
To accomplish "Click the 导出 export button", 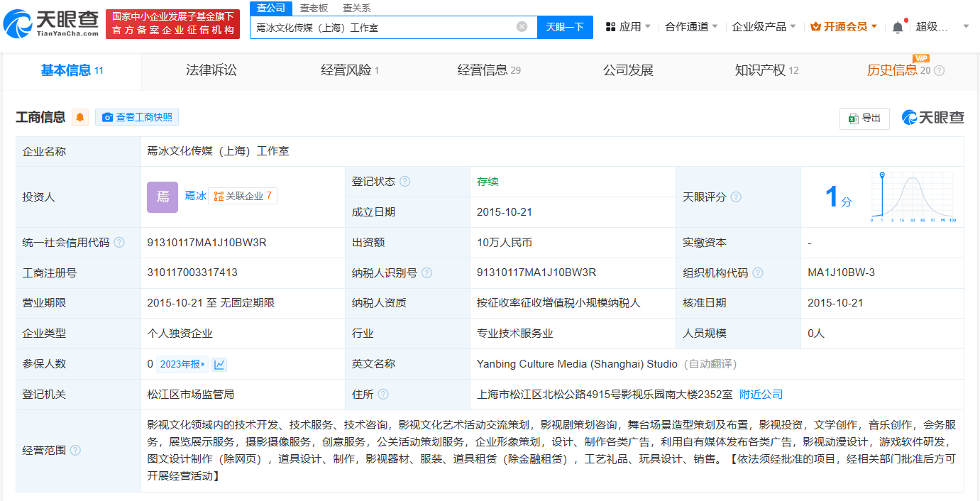I will [x=864, y=119].
